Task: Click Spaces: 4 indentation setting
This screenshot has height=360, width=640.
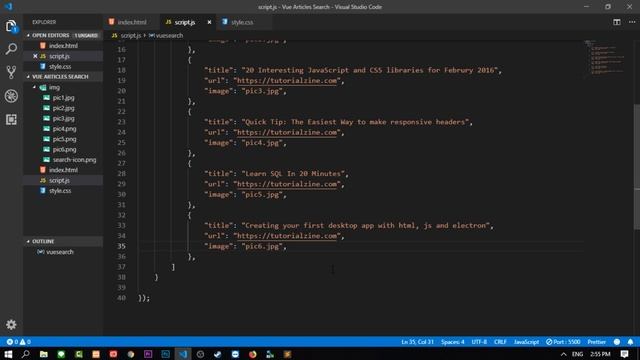Action: 452,342
